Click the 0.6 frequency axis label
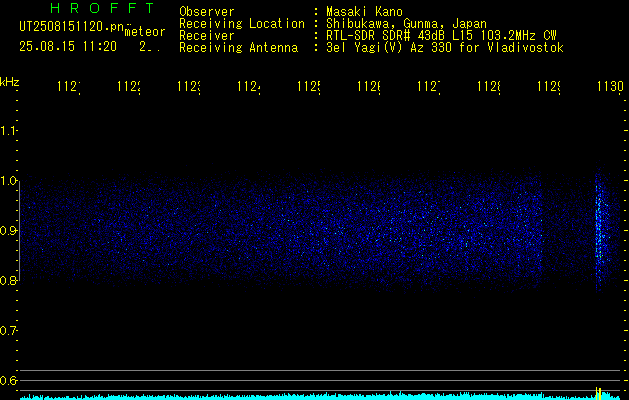 [x=8, y=380]
